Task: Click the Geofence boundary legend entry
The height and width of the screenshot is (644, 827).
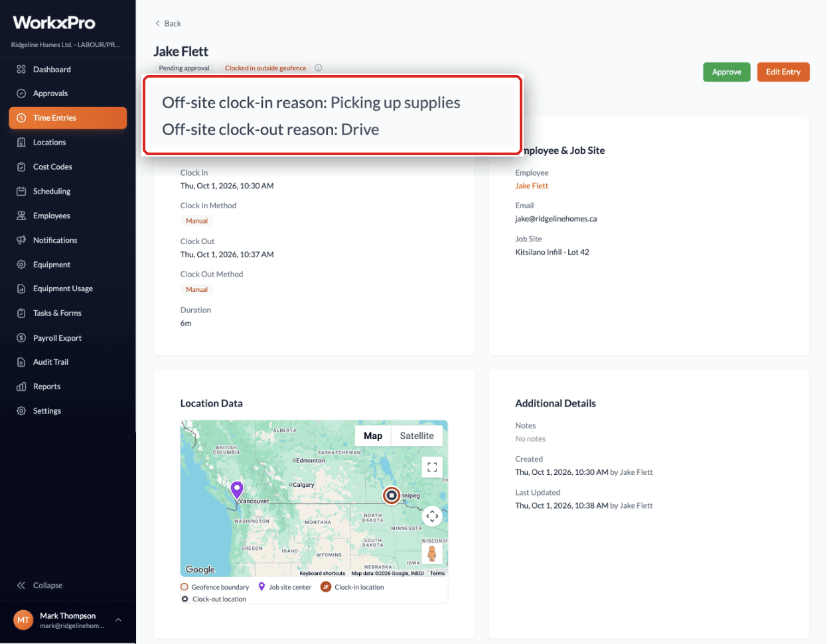Action: point(214,587)
